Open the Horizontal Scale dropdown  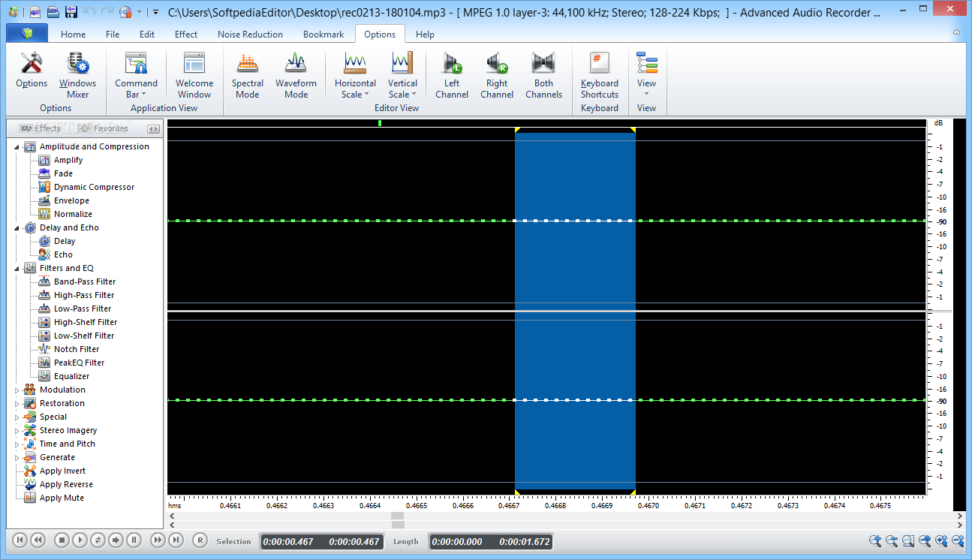(x=355, y=89)
